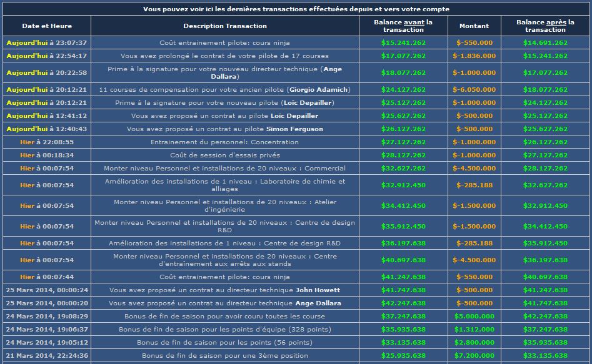Click the 3ème position bonus description

(x=224, y=356)
